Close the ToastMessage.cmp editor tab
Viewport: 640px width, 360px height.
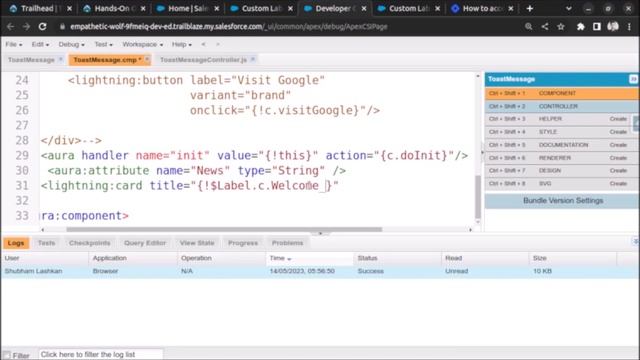pos(147,60)
